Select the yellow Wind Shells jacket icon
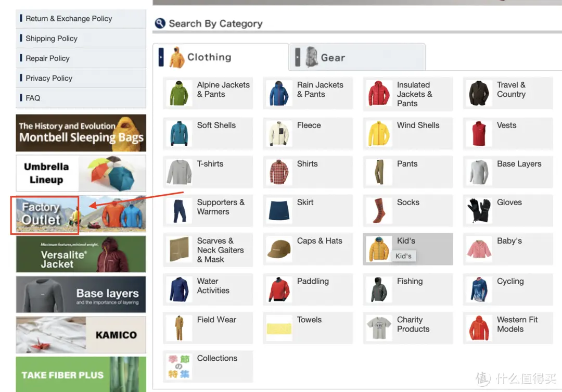The image size is (562, 392). tap(379, 134)
